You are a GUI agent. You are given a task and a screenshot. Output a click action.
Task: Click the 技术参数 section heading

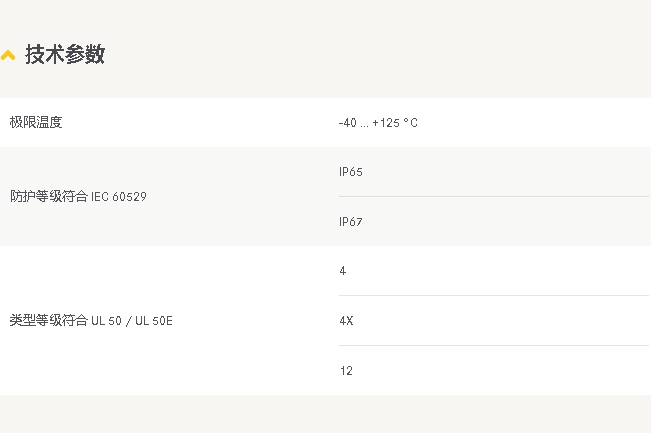point(65,54)
